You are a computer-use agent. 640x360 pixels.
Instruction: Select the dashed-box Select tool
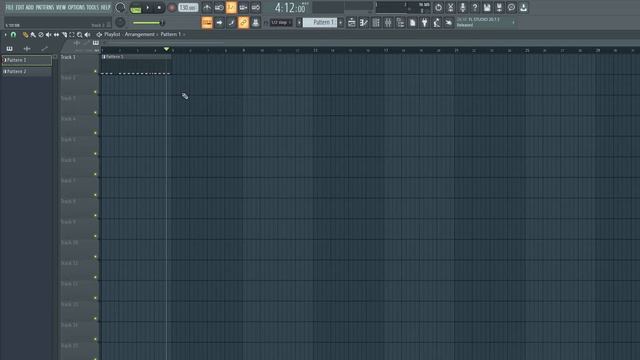(72, 35)
